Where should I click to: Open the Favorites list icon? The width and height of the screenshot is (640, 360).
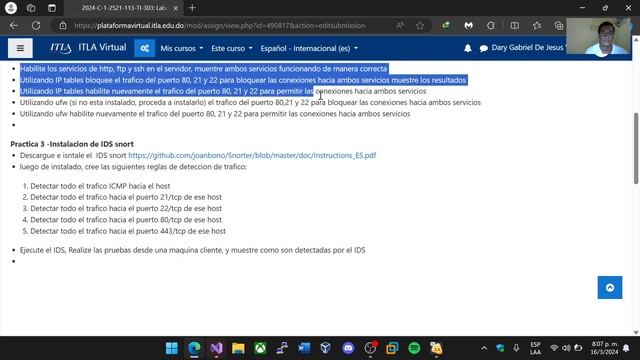pyautogui.click(x=537, y=25)
